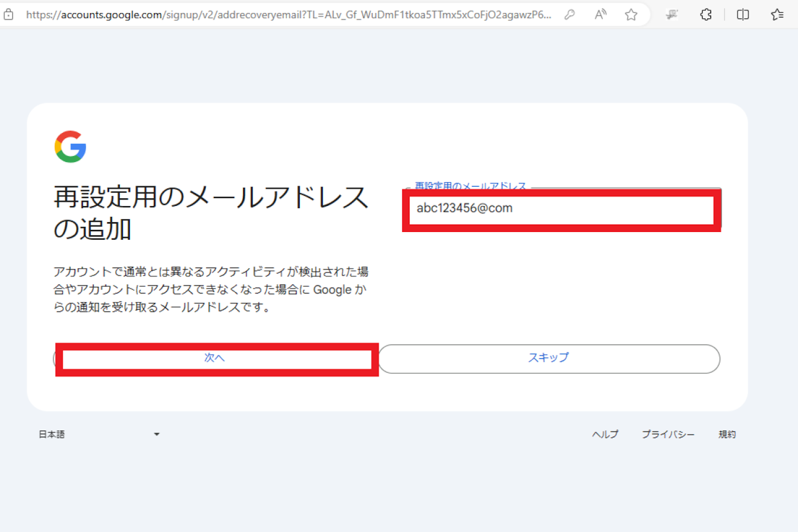
Task: Click the faded extension icon beside the puzzle piece
Action: [x=672, y=15]
